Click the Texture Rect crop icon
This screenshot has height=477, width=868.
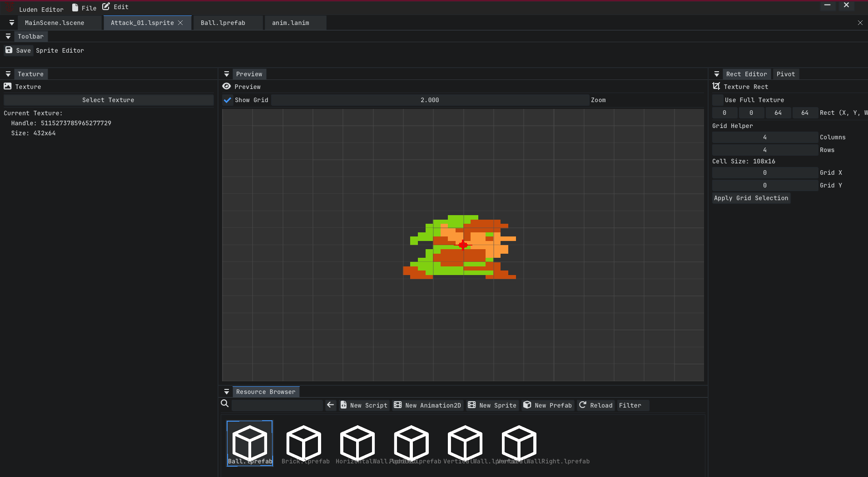click(716, 86)
